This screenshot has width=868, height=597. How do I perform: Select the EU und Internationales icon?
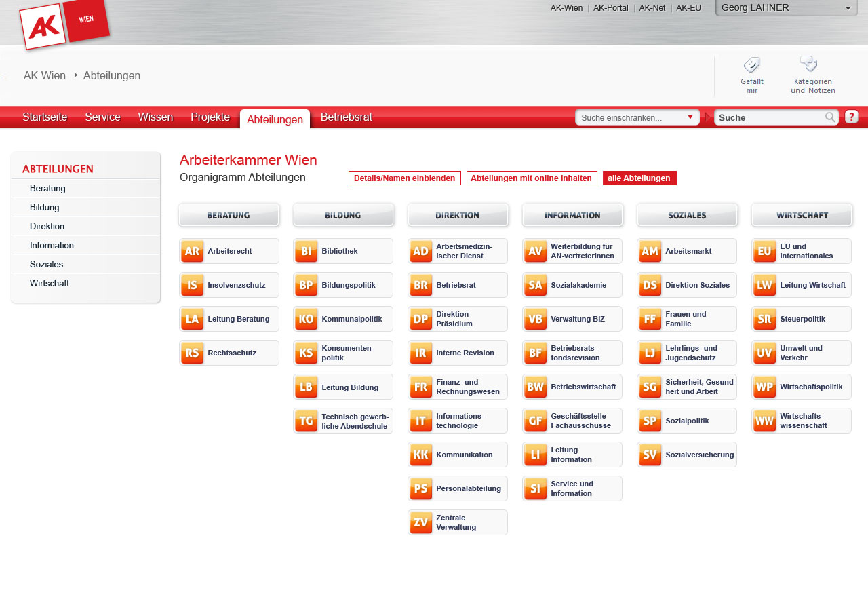tap(765, 251)
